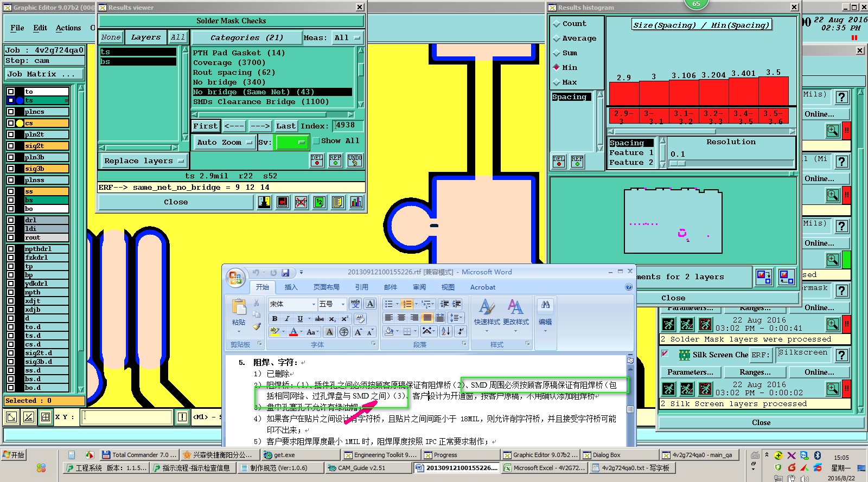Screen dimensions: 868x482
Task: Click the Sort A-Z icon in Word
Action: (x=446, y=331)
